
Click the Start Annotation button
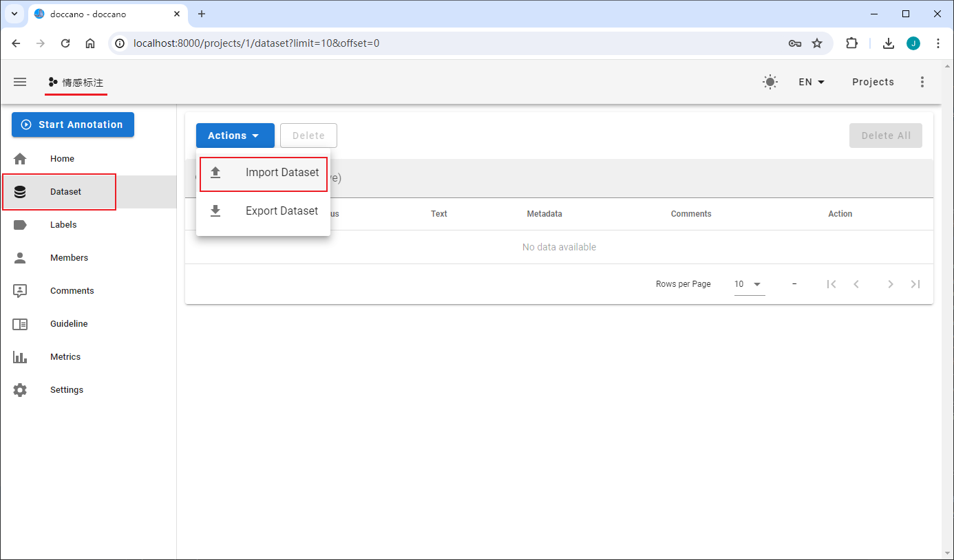tap(73, 125)
